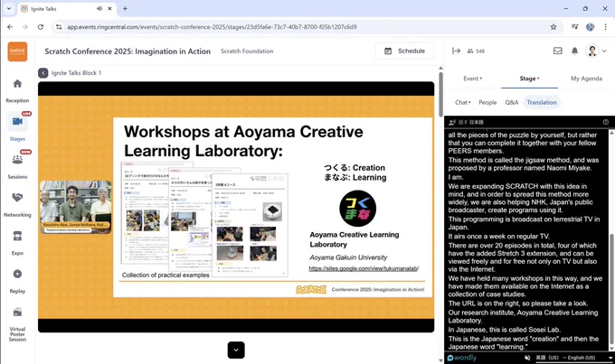The width and height of the screenshot is (615, 364).
Task: Open the Reception page in the sidebar
Action: pos(17,90)
